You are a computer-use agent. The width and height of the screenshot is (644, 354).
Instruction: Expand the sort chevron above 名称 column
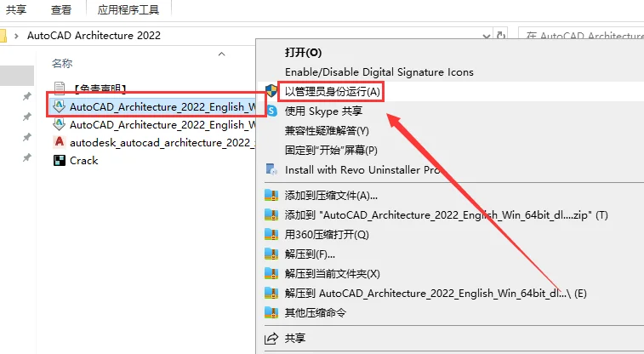[222, 53]
